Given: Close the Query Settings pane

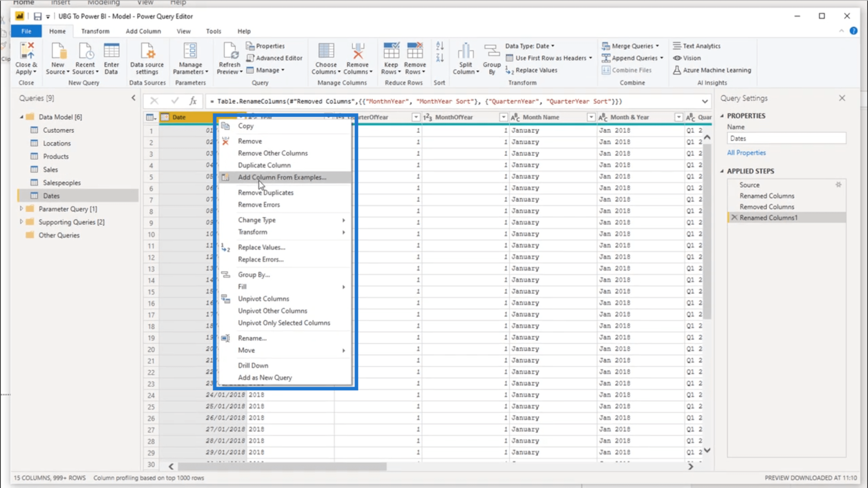Looking at the screenshot, I should click(x=842, y=98).
